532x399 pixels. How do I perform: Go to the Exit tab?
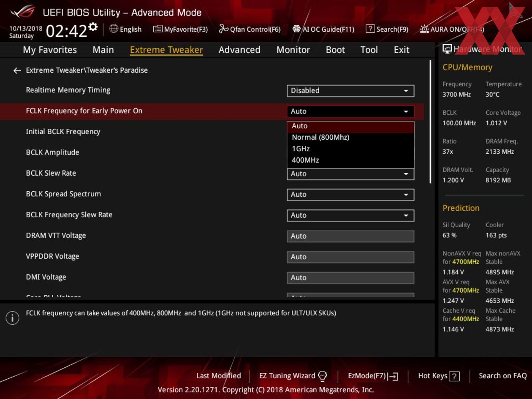pyautogui.click(x=401, y=50)
